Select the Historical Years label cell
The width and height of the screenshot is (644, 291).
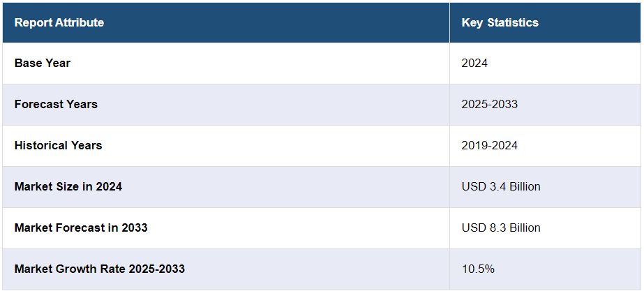(58, 146)
